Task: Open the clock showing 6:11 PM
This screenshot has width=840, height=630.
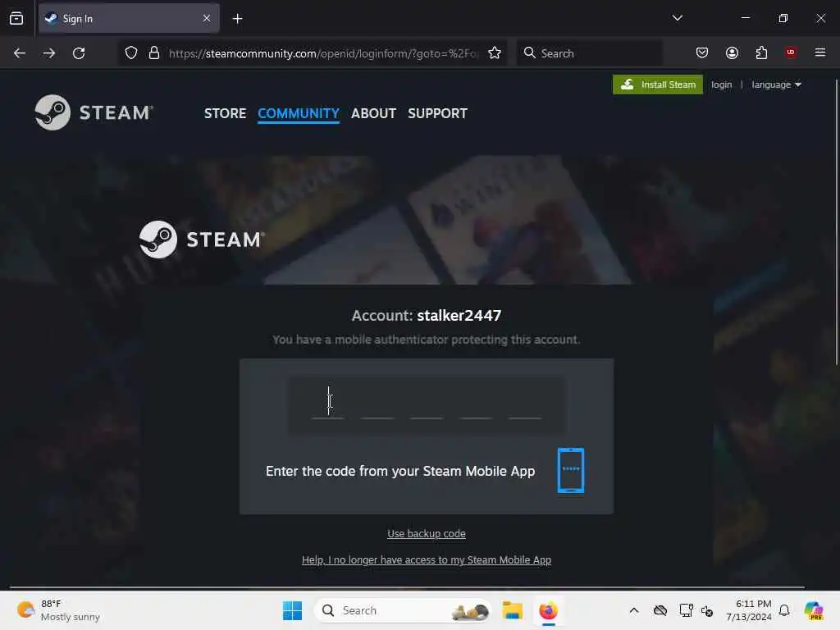Action: click(x=749, y=610)
